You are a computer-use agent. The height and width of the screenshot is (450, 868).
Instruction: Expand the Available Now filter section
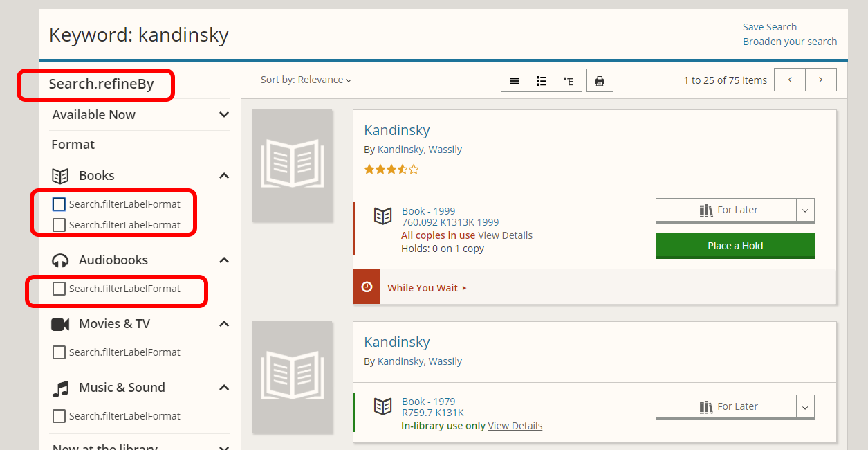(x=141, y=114)
